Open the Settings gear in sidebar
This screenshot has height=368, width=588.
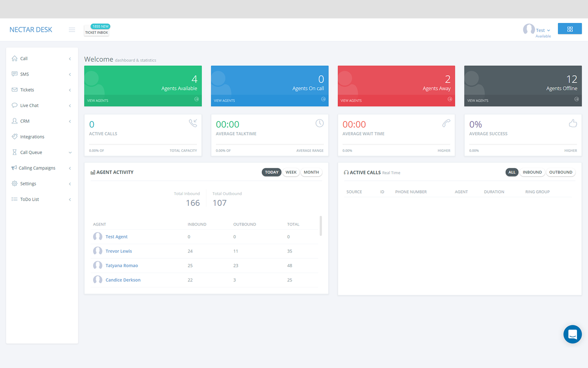tap(14, 183)
